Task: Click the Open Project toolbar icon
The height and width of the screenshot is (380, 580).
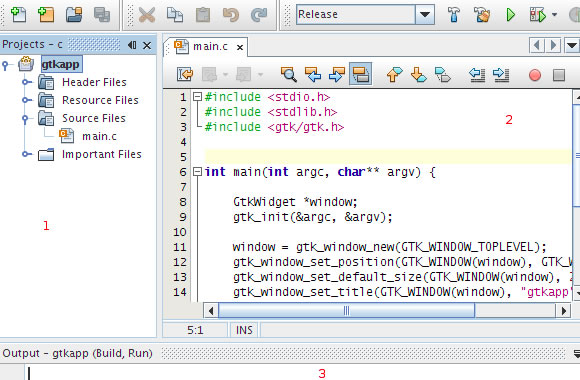Action: [74, 15]
